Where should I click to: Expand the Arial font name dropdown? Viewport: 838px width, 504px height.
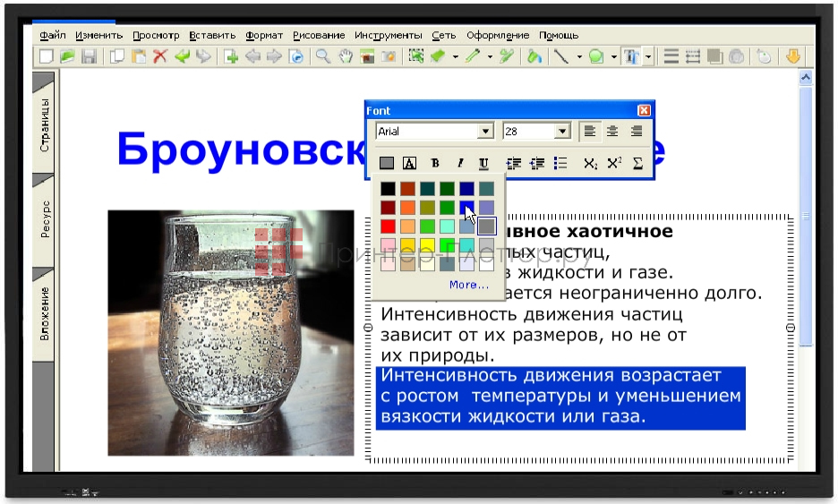coord(485,131)
